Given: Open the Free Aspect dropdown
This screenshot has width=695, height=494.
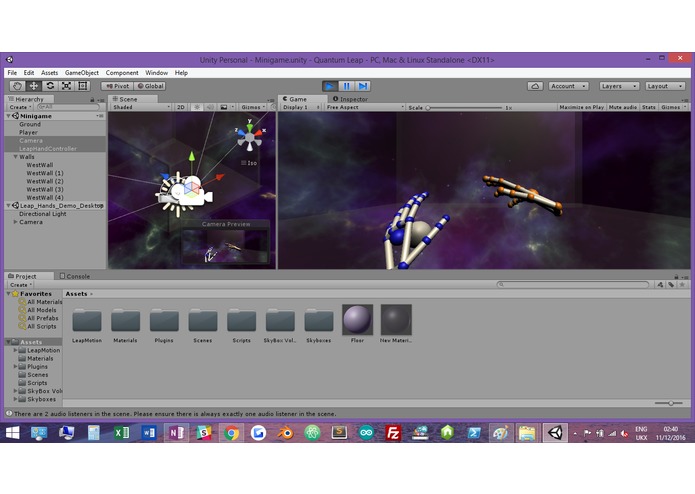Looking at the screenshot, I should [x=365, y=107].
